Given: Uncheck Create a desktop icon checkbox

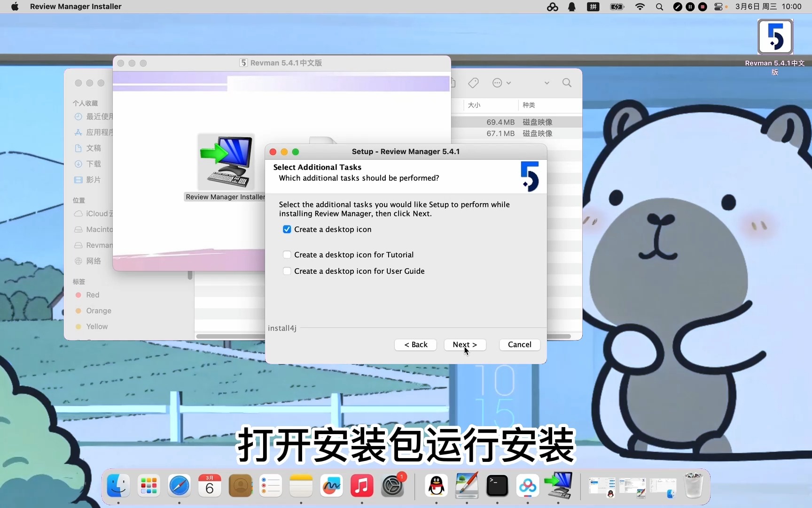Looking at the screenshot, I should click(287, 229).
